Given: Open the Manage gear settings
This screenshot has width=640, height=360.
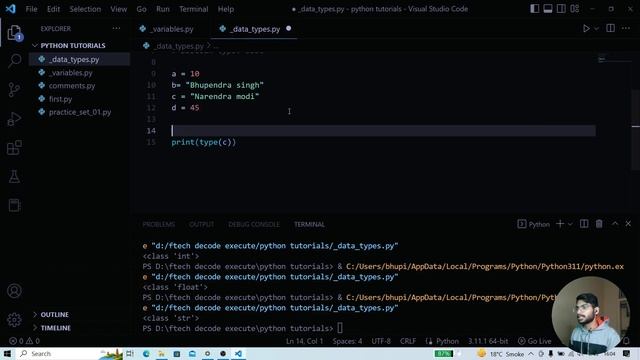Looking at the screenshot, I should coord(14,320).
